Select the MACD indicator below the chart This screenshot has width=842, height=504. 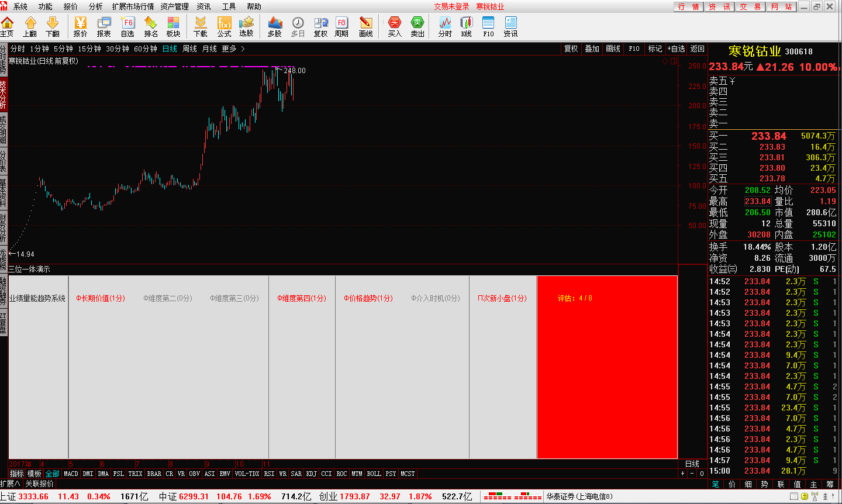pyautogui.click(x=71, y=474)
